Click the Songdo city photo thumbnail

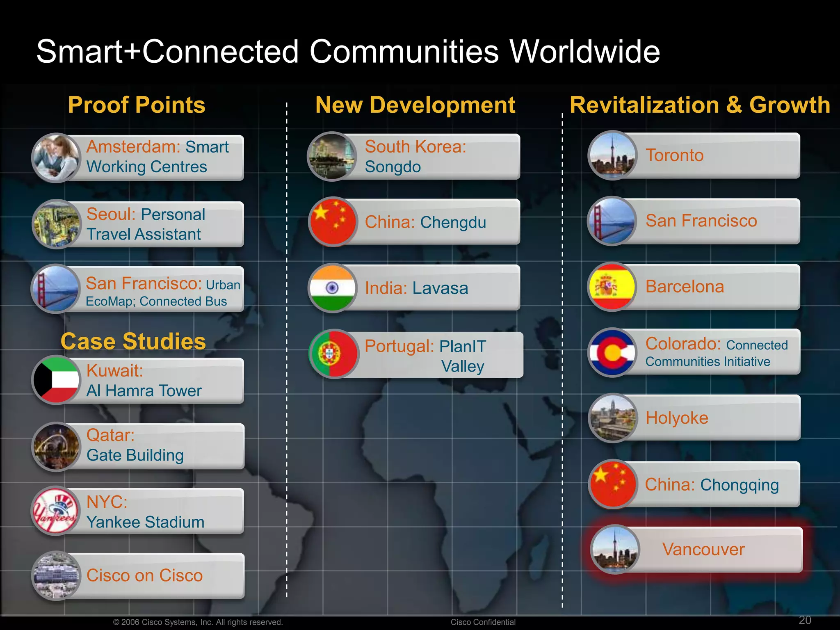coord(332,156)
